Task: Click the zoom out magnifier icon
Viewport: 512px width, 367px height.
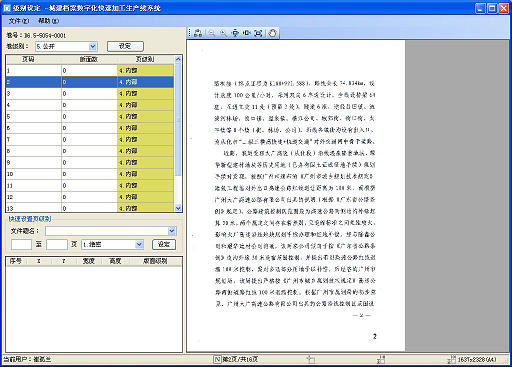Action: [x=211, y=33]
